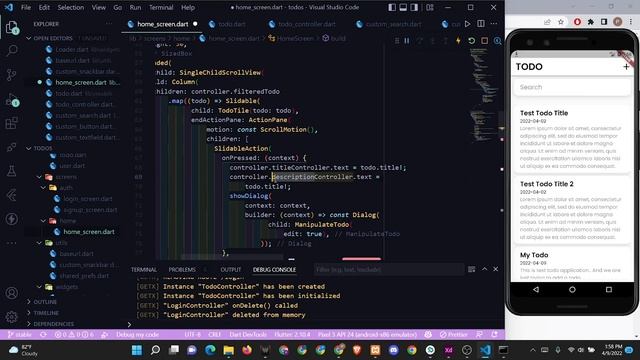Viewport: 640px width, 360px height.
Task: Open the Search view in activity bar
Action: 12,50
